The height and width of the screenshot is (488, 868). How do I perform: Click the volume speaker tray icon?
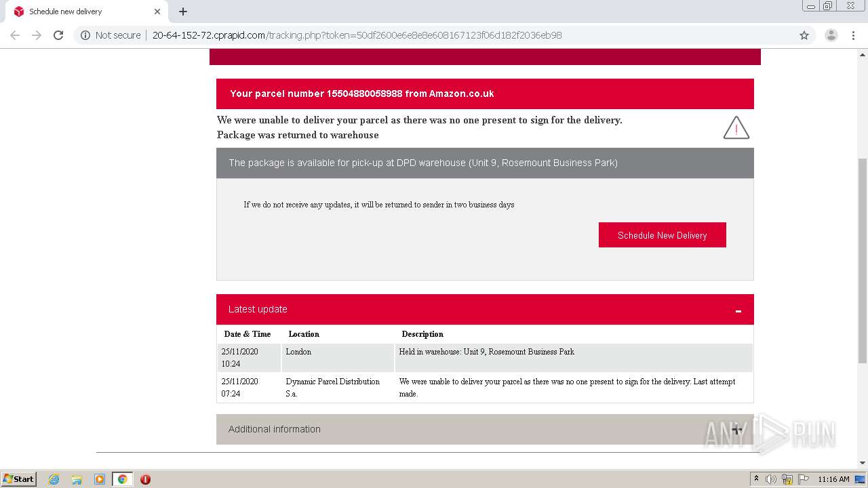pos(771,479)
